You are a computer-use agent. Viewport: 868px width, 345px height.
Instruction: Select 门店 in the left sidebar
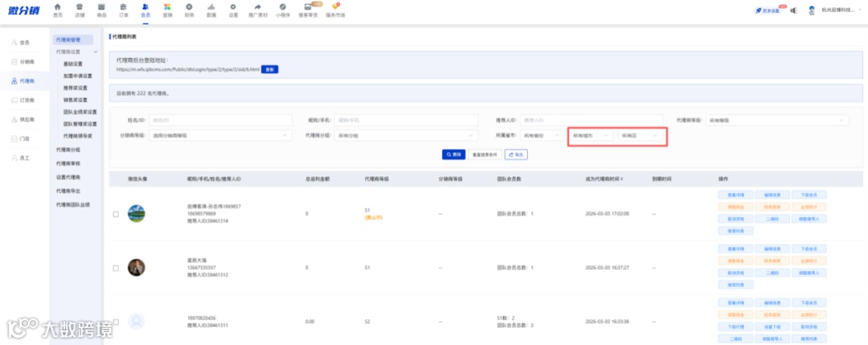point(24,138)
